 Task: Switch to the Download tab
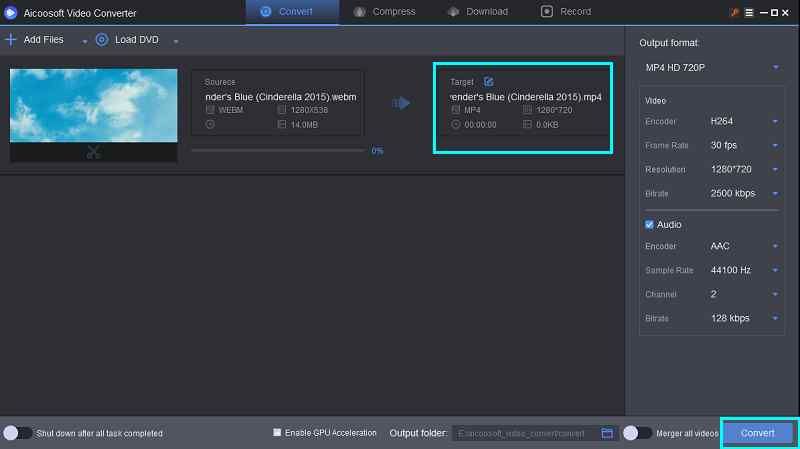point(479,12)
